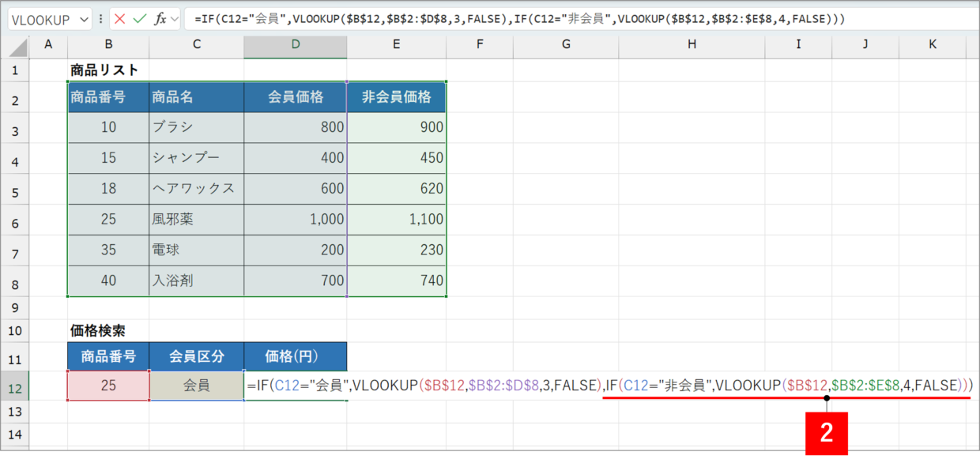Cancel the formula entry with the X icon
This screenshot has width=980, height=463.
[x=119, y=19]
